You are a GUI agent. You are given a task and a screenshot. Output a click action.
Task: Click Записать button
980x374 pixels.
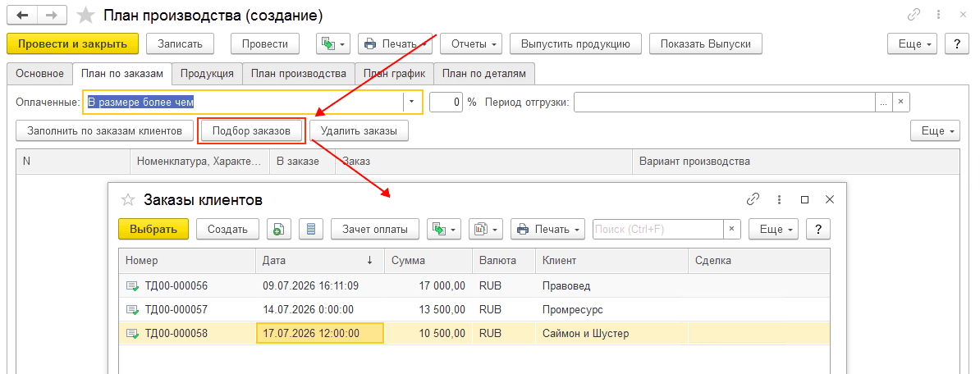pyautogui.click(x=180, y=44)
